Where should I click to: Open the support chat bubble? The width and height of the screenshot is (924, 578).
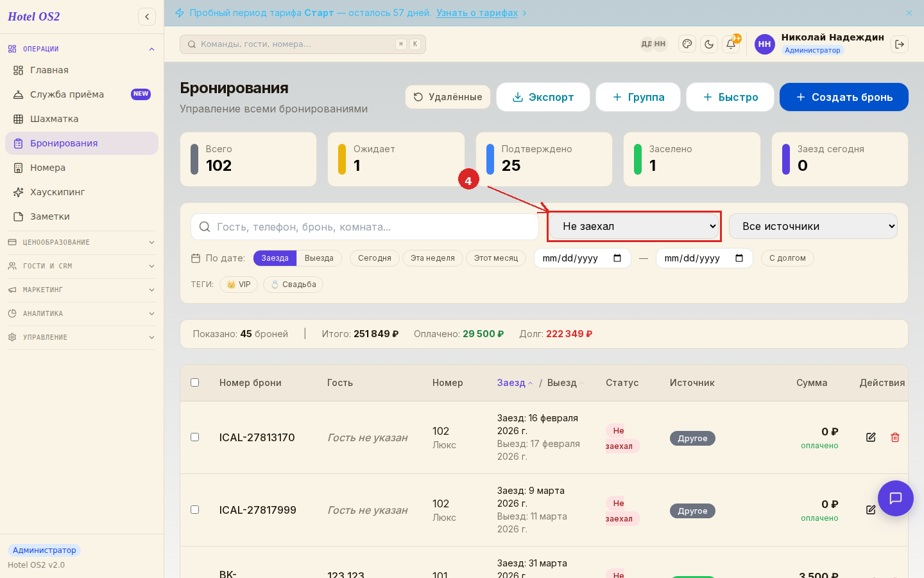click(x=896, y=498)
